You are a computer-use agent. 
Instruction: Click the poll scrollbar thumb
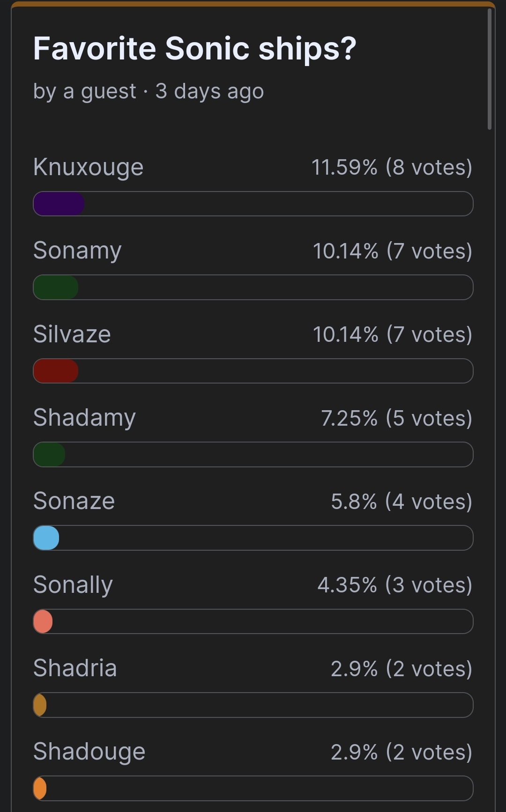point(490,68)
